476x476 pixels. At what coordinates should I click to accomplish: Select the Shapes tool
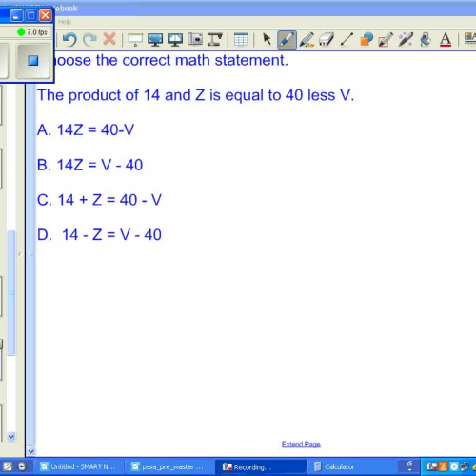point(367,40)
